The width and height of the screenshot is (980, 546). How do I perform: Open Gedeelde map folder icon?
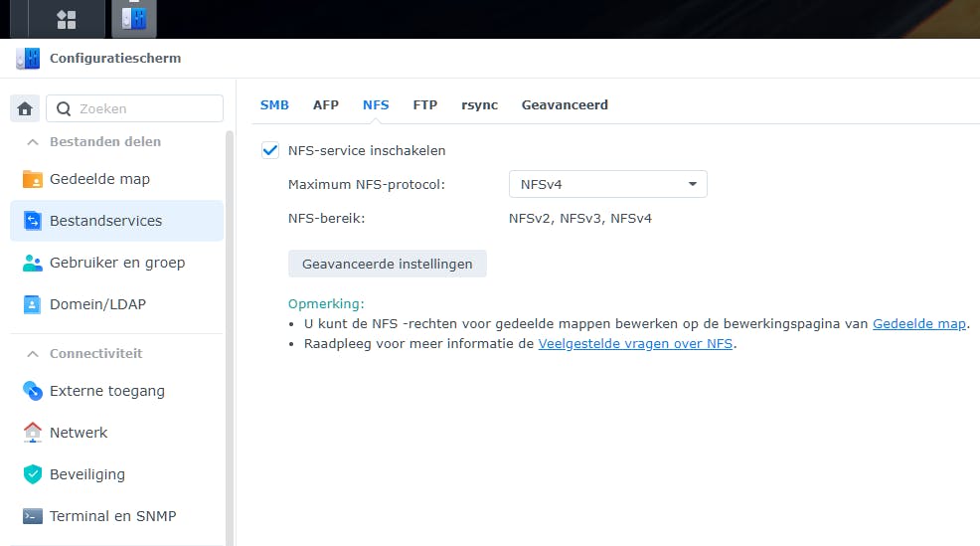[x=33, y=179]
